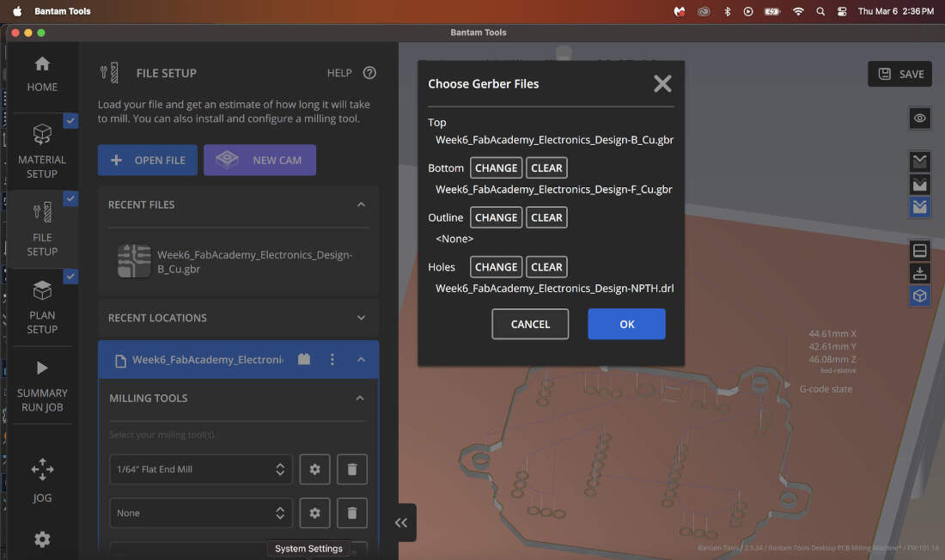Click recent file B_Cu thumbnail
The width and height of the screenshot is (945, 560).
tap(134, 261)
